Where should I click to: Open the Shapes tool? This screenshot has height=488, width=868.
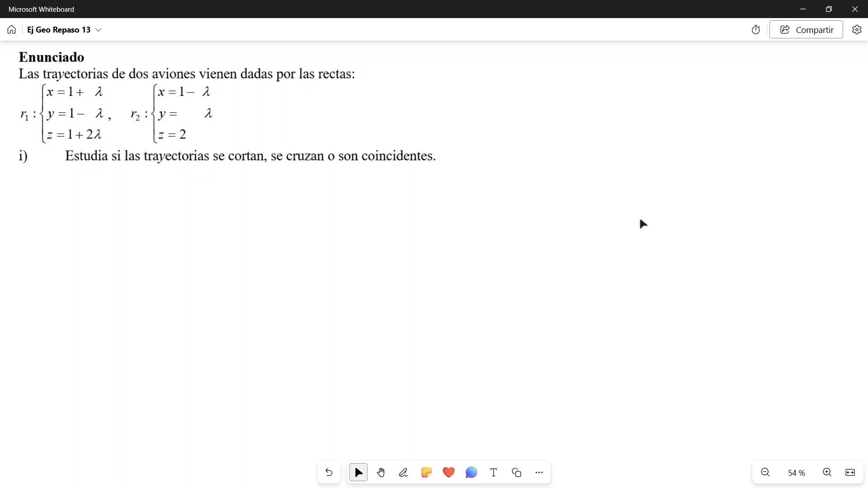pyautogui.click(x=516, y=473)
